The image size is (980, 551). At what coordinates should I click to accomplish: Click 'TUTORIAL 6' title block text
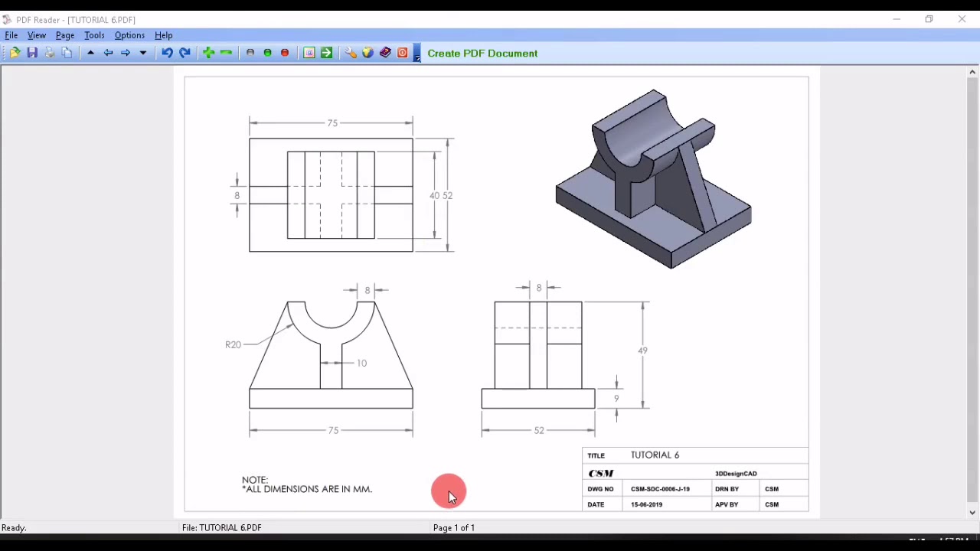pos(655,455)
